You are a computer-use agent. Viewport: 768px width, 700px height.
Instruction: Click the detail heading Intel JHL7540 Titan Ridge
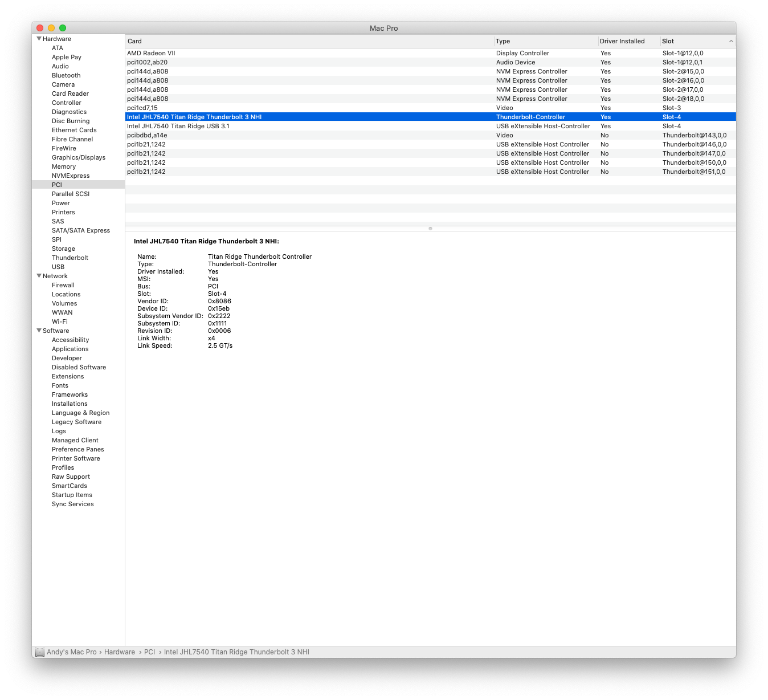tap(206, 241)
